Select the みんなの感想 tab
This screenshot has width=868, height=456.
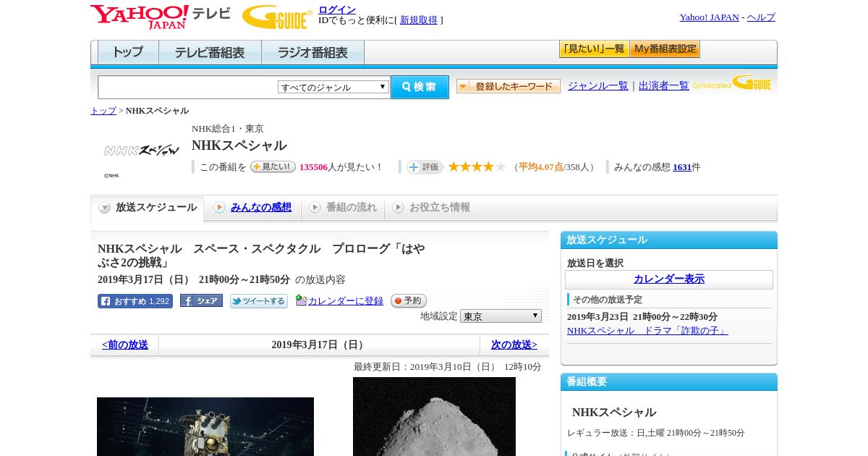(x=252, y=208)
